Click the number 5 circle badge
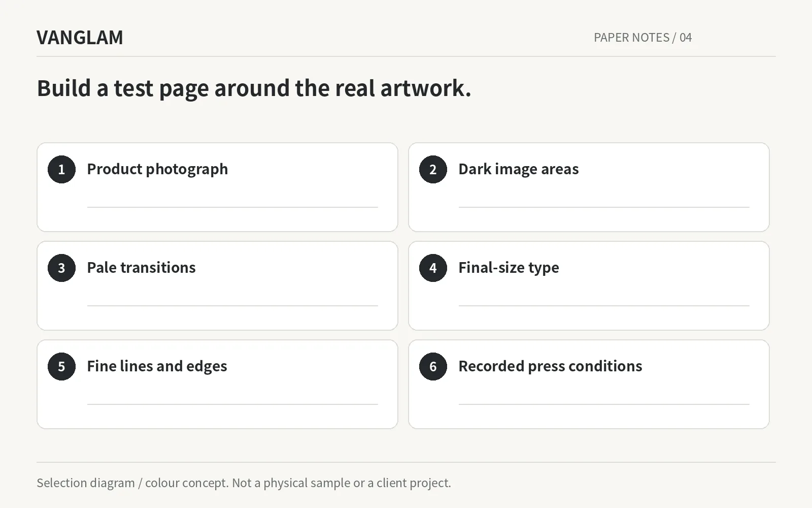Viewport: 812px width, 508px height. pyautogui.click(x=61, y=366)
